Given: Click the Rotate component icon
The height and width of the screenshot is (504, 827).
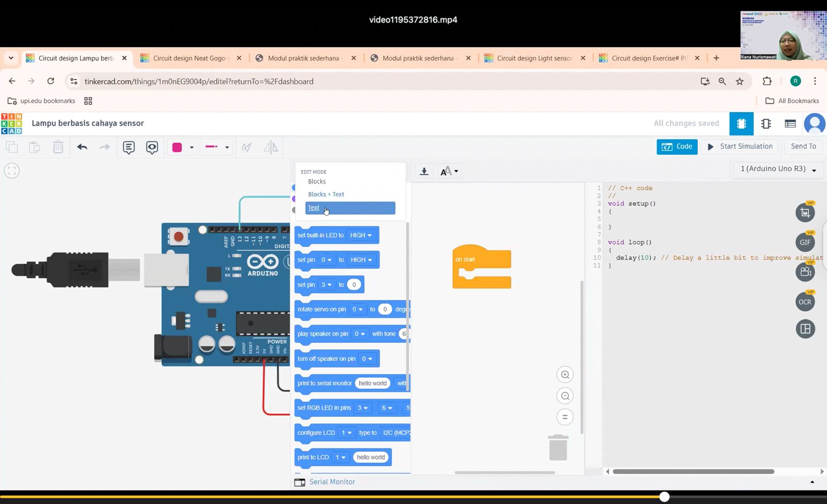Looking at the screenshot, I should [247, 147].
